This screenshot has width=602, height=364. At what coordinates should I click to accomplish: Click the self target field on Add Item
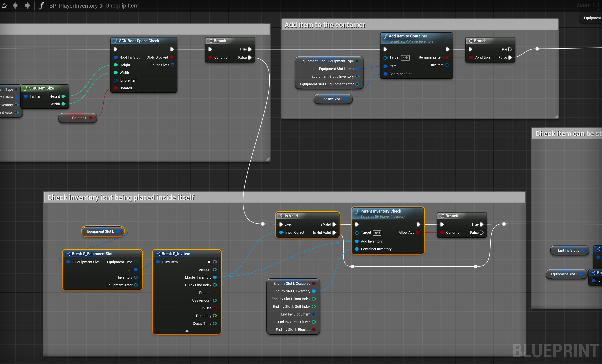pos(405,58)
